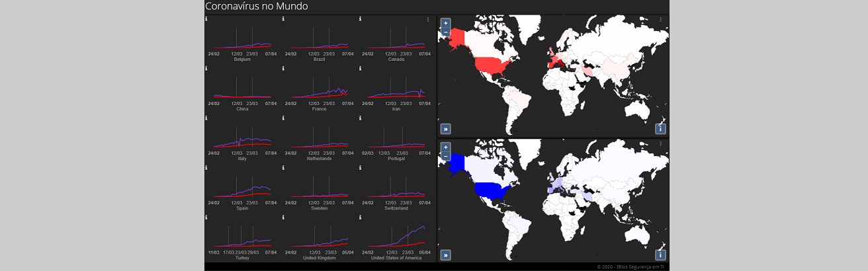
Task: Click the Coronavírus no Mundo title
Action: coord(256,7)
